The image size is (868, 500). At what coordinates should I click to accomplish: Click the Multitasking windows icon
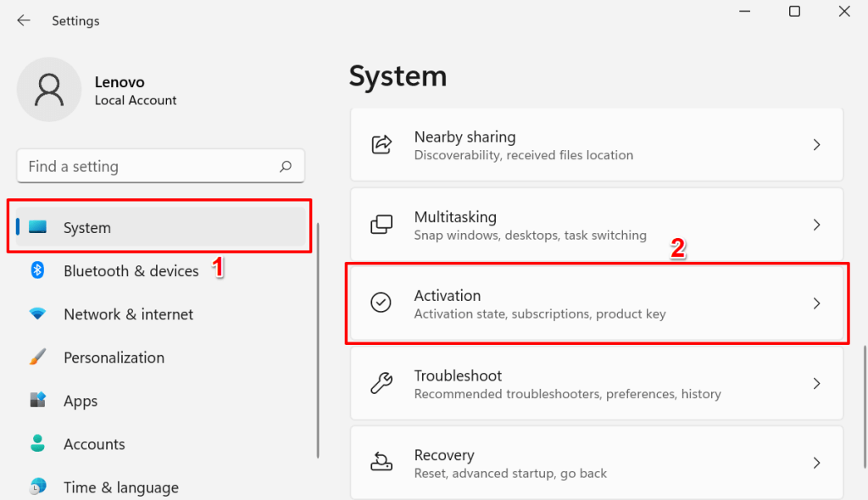381,225
